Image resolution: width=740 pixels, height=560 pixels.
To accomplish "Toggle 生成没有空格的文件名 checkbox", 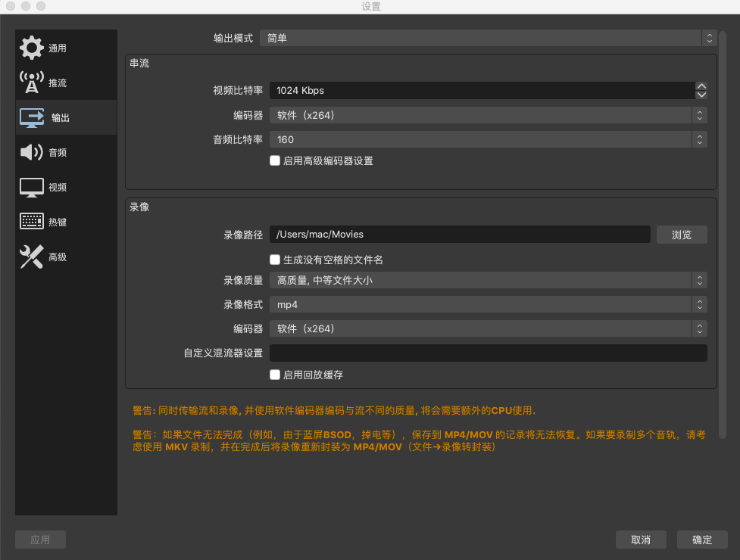I will click(x=275, y=260).
